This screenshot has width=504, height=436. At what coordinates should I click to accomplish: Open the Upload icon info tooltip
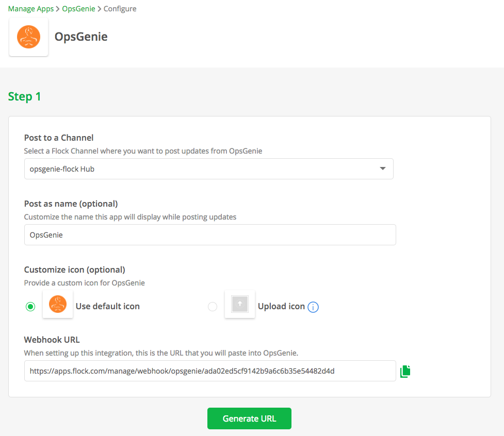point(313,307)
